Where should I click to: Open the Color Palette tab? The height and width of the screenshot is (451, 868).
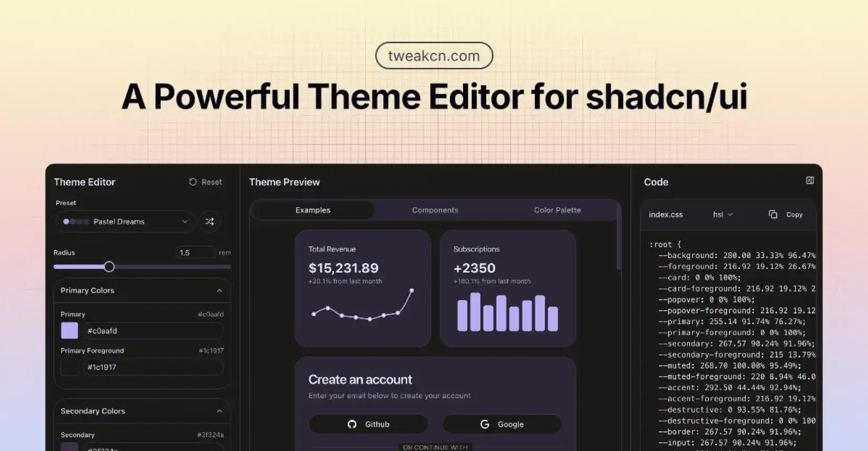click(x=557, y=210)
